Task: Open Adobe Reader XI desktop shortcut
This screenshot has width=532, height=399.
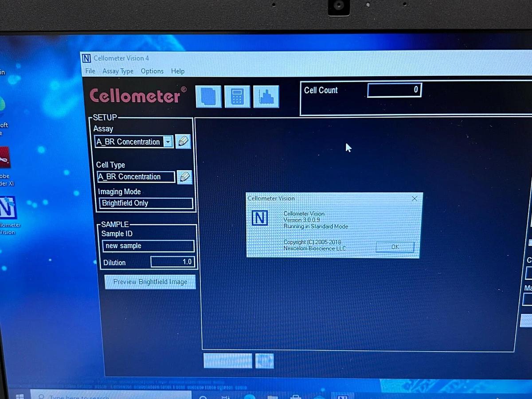Action: (4, 166)
